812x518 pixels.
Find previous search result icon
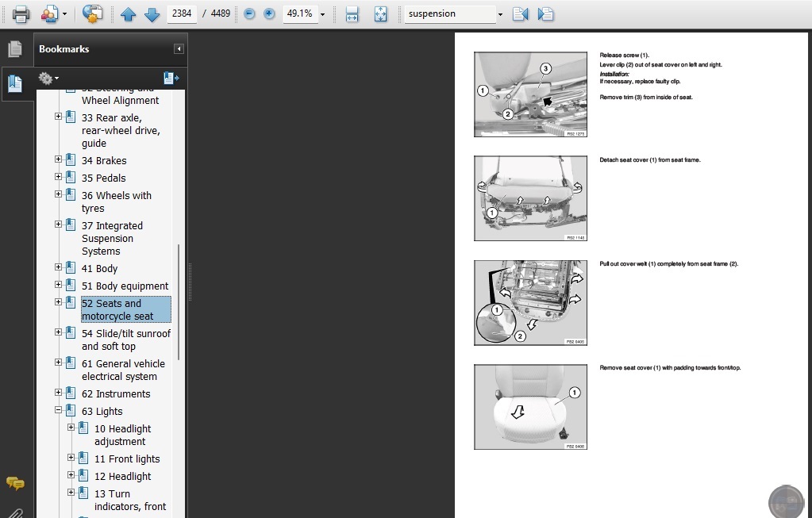pyautogui.click(x=521, y=14)
